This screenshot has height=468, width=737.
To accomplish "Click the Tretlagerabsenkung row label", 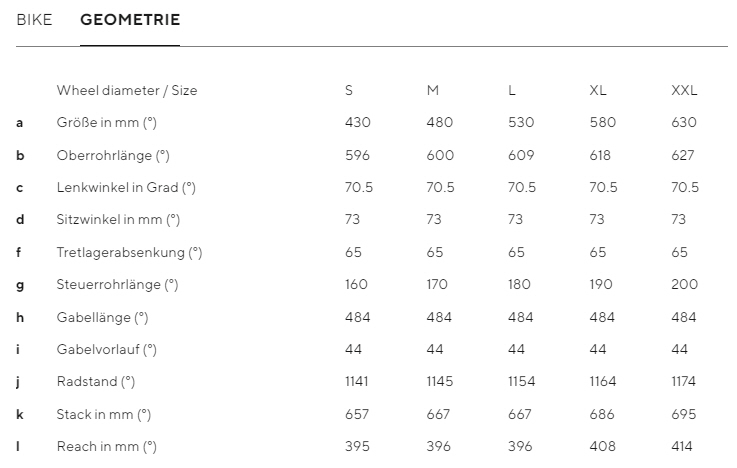I will (x=129, y=252).
